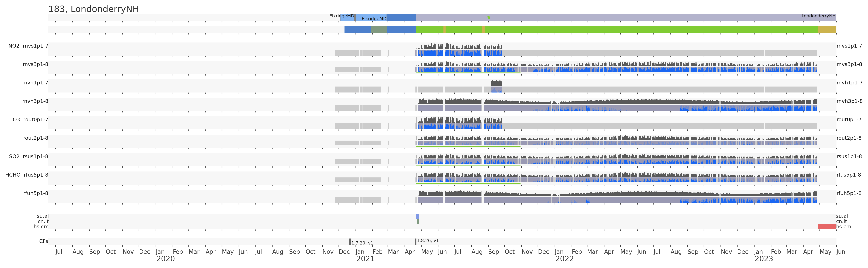Click the CFs row label
The width and height of the screenshot is (868, 268).
click(x=43, y=241)
